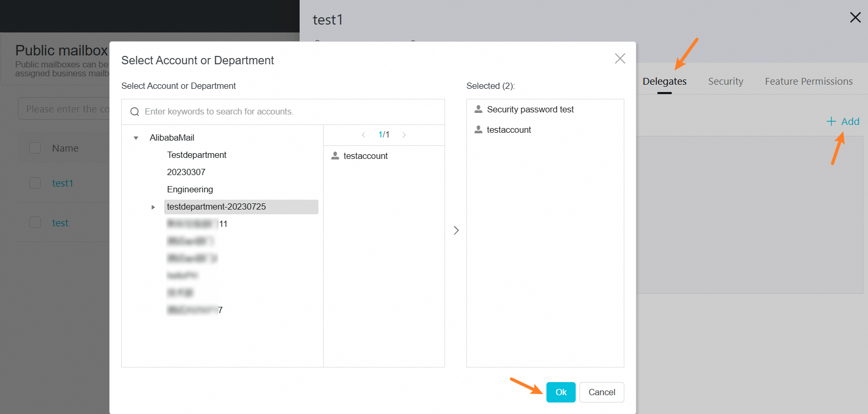Image resolution: width=868 pixels, height=414 pixels.
Task: Tick the test1 mailbox checkbox
Action: click(35, 183)
